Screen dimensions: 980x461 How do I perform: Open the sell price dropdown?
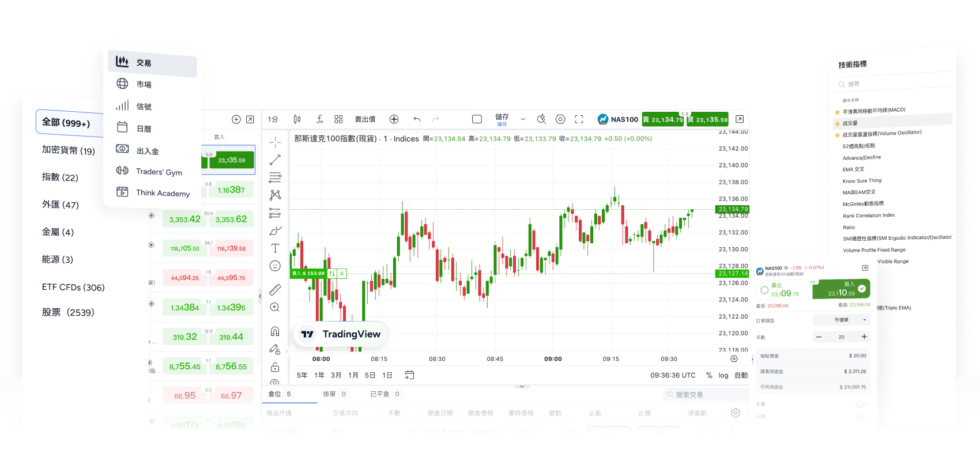pos(365,119)
